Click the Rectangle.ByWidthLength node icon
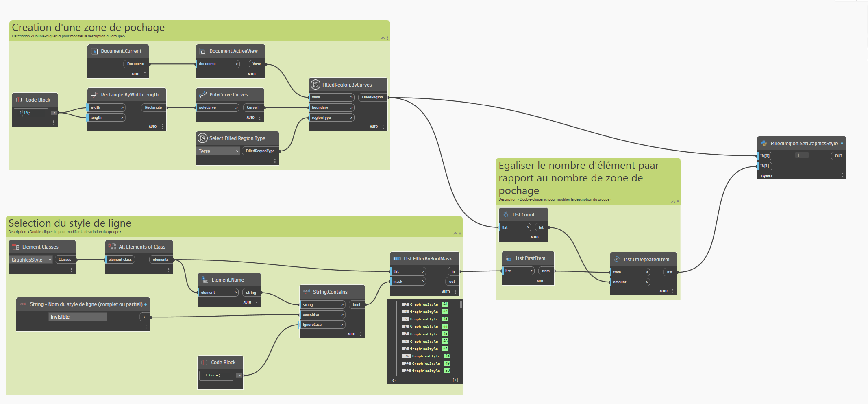Screen dimensions: 868x404 coord(94,94)
